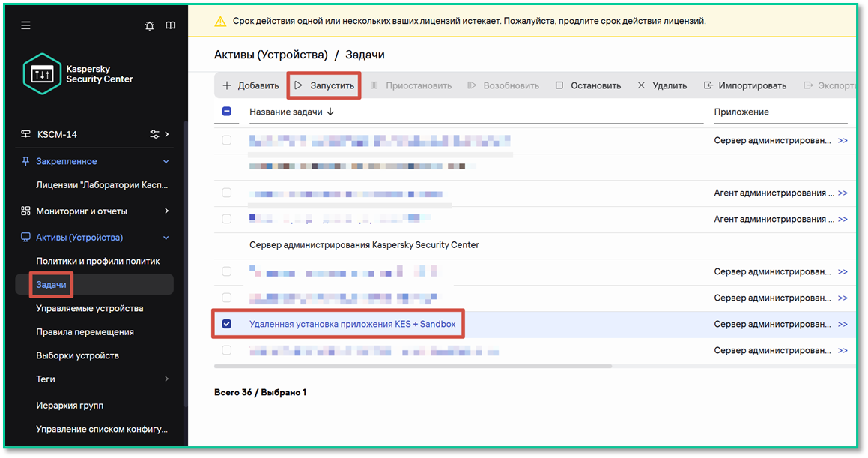Click the horizontal scrollbar under the table
Viewport: 868px width, 458px height.
click(413, 366)
